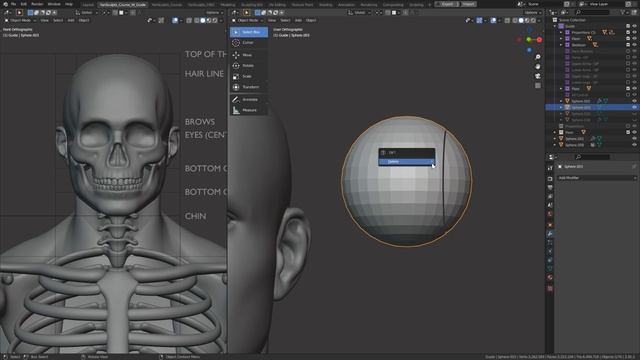Image resolution: width=640 pixels, height=360 pixels.
Task: Activate the Cursor tool
Action: (x=249, y=42)
